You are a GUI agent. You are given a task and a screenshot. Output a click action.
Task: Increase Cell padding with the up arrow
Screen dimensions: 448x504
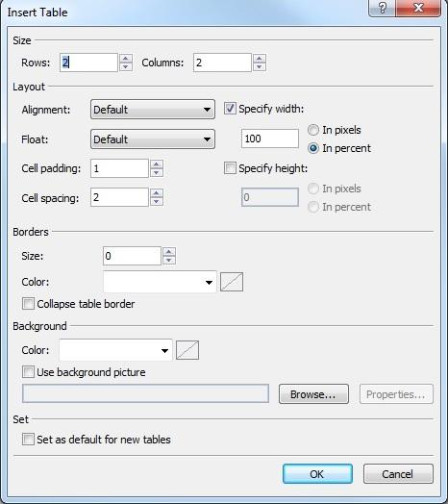click(x=157, y=164)
